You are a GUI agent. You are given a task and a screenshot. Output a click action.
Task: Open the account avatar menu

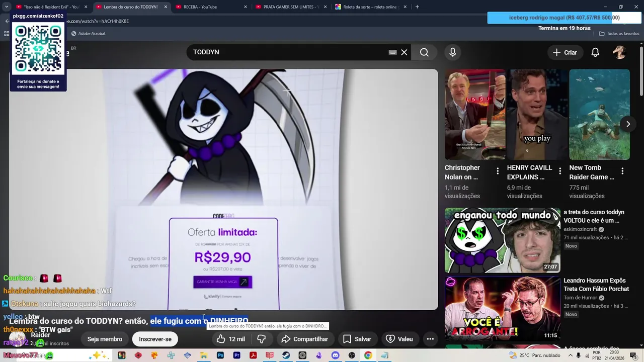[619, 52]
